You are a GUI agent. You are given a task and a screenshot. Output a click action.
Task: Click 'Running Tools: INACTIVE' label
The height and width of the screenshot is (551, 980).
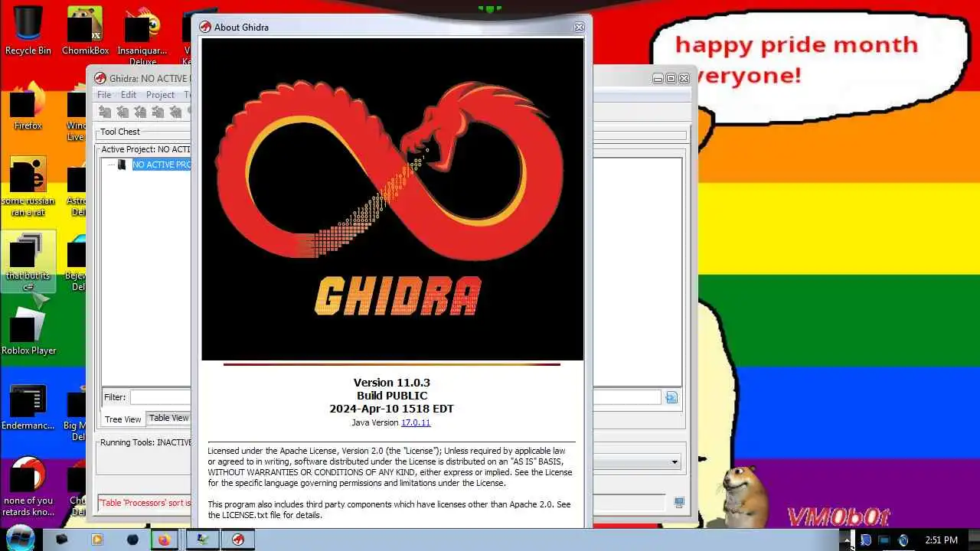[145, 442]
